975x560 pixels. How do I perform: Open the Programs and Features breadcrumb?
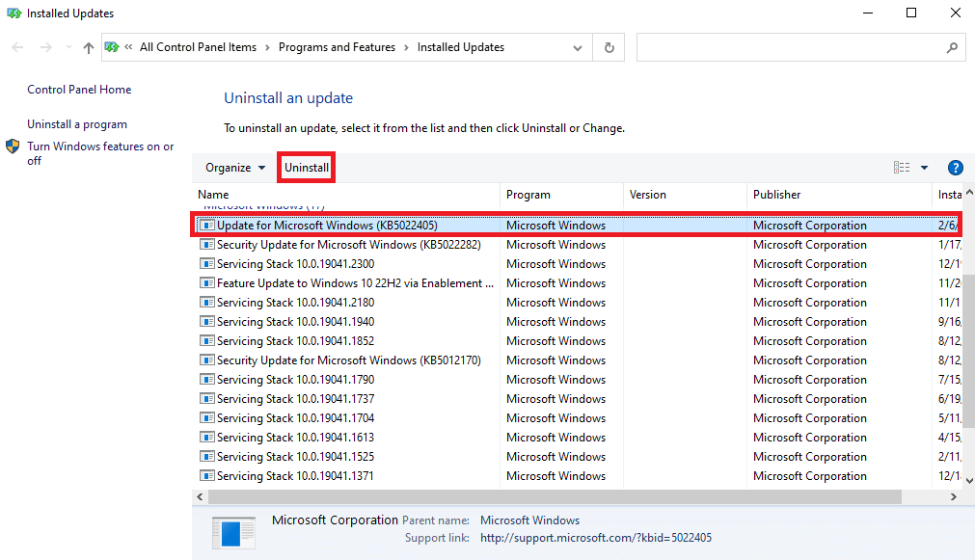click(x=337, y=47)
